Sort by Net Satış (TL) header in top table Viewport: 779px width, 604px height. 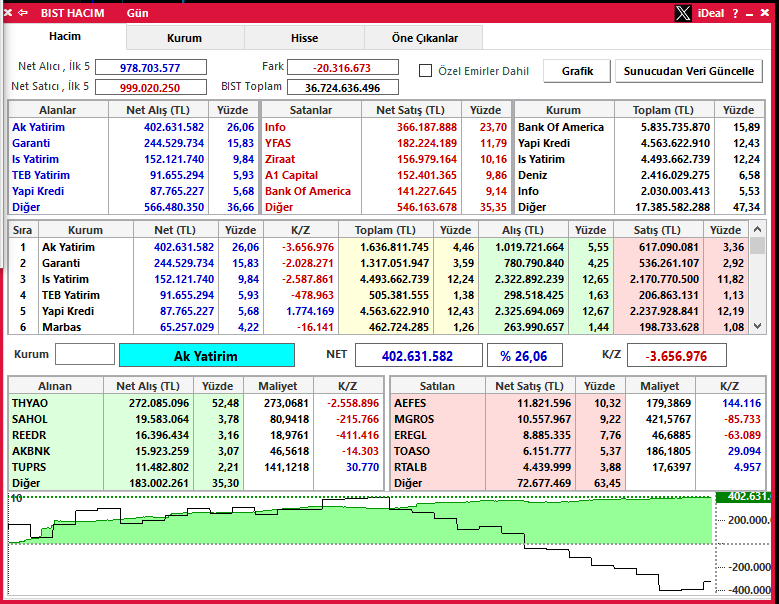[411, 110]
